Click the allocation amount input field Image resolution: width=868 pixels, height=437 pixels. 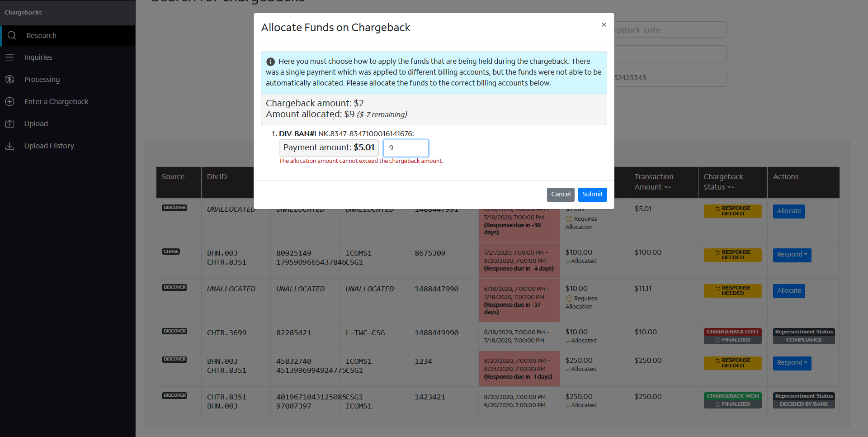pyautogui.click(x=406, y=148)
